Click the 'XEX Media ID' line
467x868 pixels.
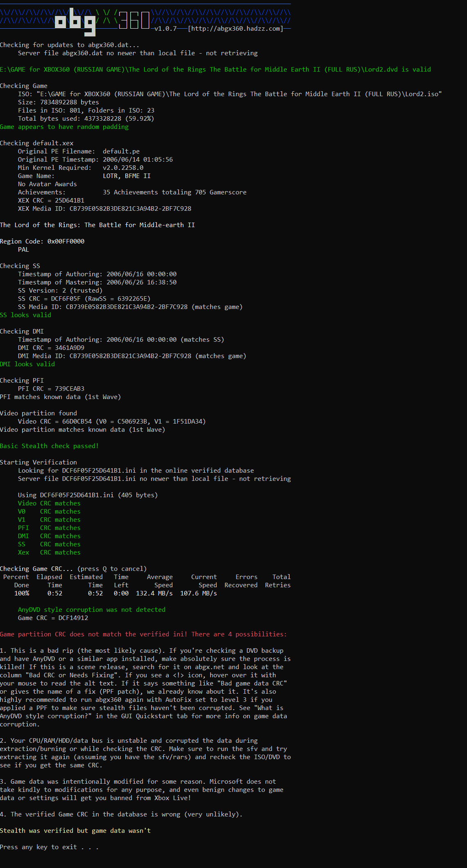(104, 209)
